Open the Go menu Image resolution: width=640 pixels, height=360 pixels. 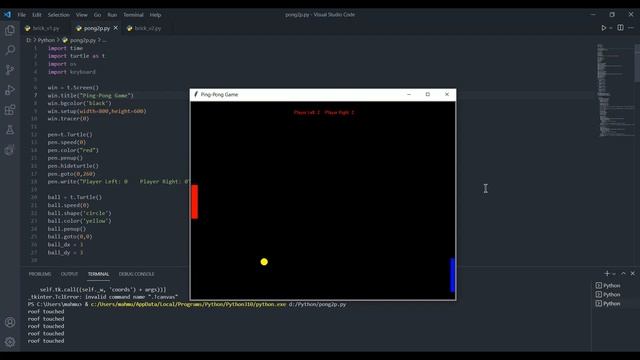point(97,15)
